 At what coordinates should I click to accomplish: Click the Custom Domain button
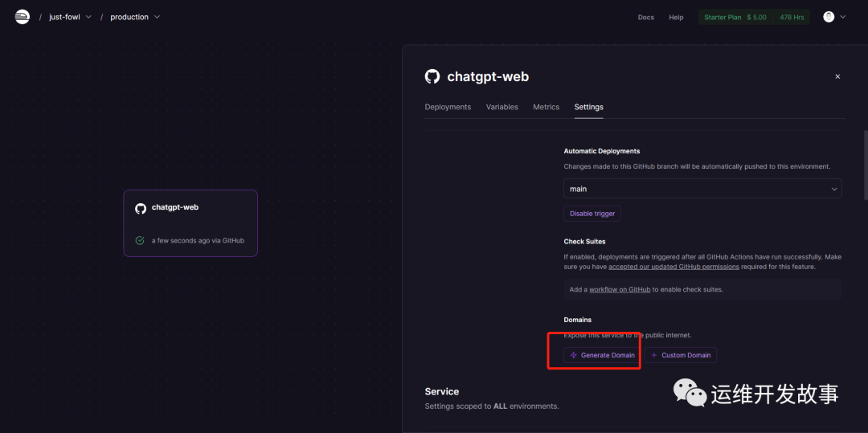681,355
